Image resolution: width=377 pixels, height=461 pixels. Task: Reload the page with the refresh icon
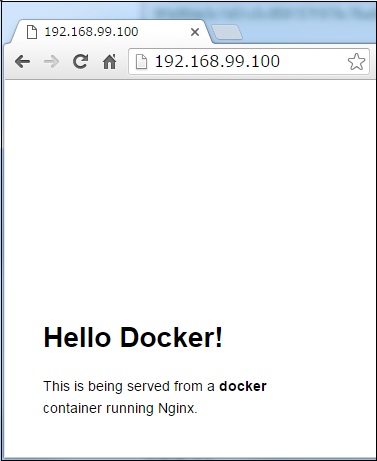pos(80,61)
